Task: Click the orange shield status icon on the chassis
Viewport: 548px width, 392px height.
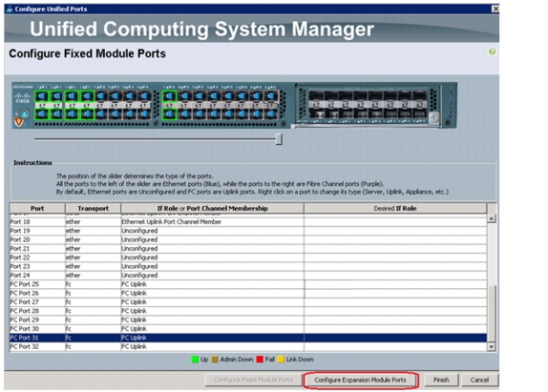Action: [x=19, y=122]
